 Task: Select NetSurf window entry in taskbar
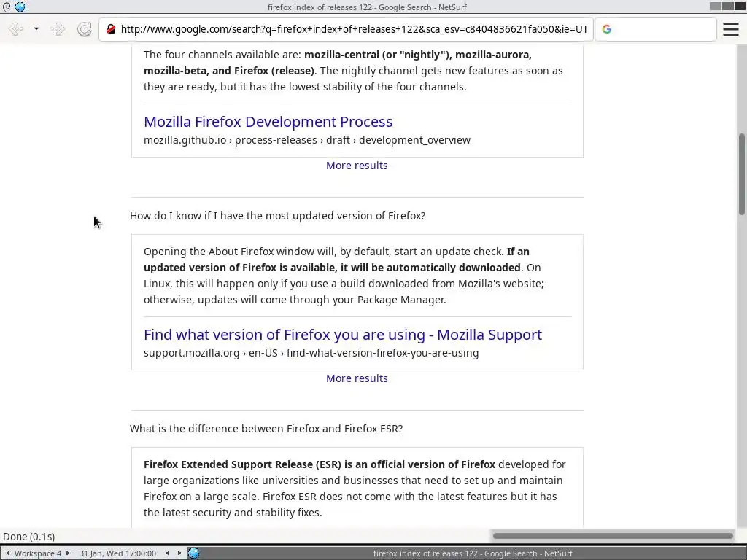[473, 553]
